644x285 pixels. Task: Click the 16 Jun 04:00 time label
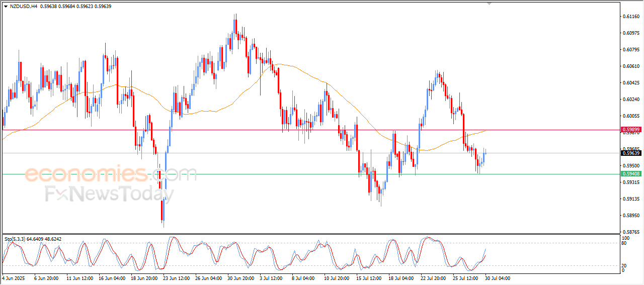pyautogui.click(x=111, y=278)
